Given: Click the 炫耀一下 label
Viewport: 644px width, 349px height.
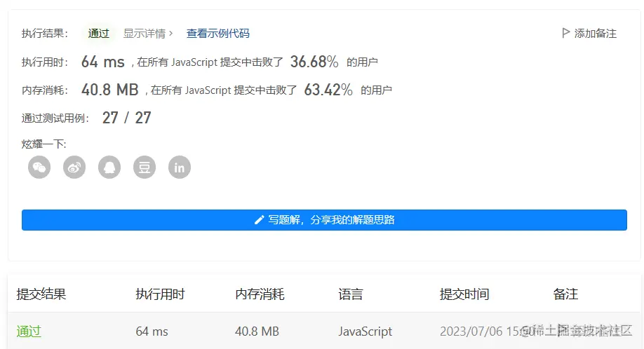Looking at the screenshot, I should coord(44,144).
